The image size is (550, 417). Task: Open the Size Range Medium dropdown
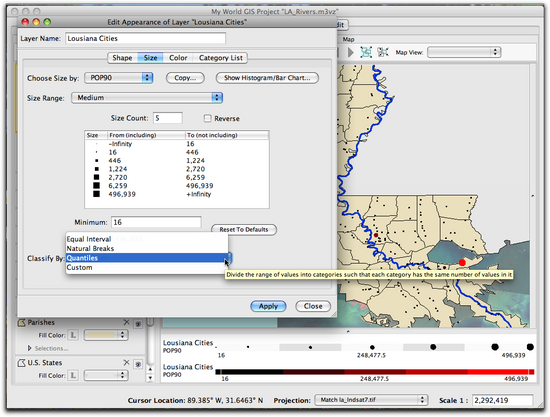147,98
